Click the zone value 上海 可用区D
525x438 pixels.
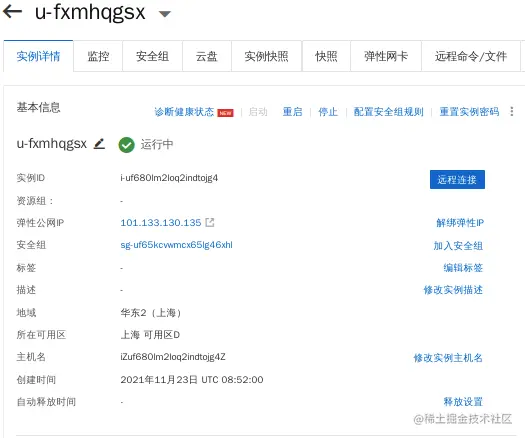[x=150, y=335]
